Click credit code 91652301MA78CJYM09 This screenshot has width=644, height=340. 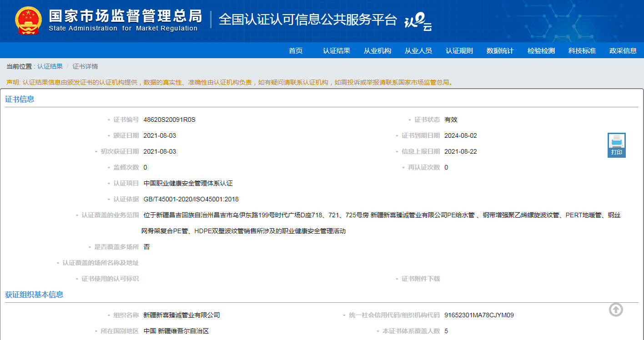point(479,315)
